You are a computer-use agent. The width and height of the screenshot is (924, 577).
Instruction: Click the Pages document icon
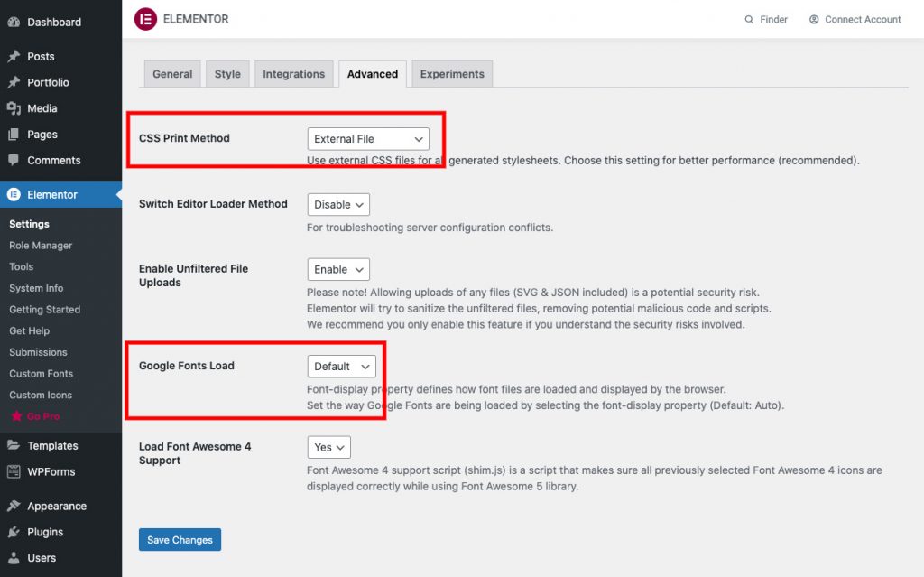[x=14, y=135]
